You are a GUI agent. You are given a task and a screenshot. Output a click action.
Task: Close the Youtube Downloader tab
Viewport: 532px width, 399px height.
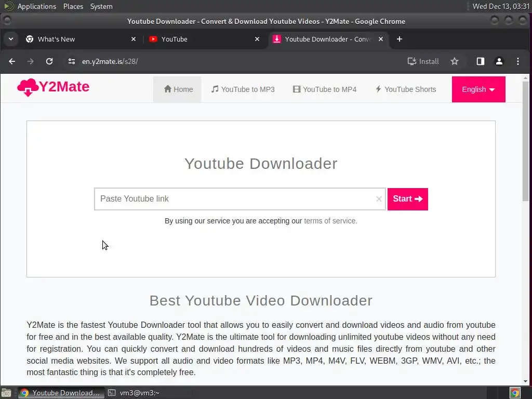point(381,39)
